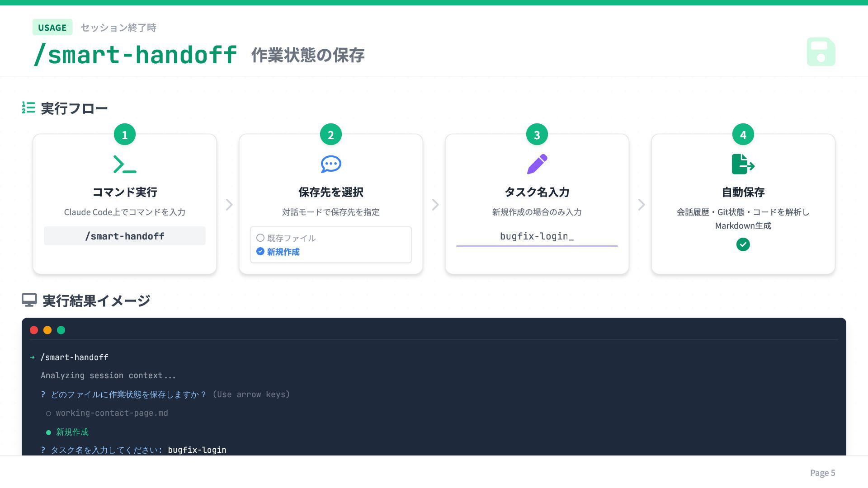Click the purple pencil icon in step 3

click(x=537, y=164)
